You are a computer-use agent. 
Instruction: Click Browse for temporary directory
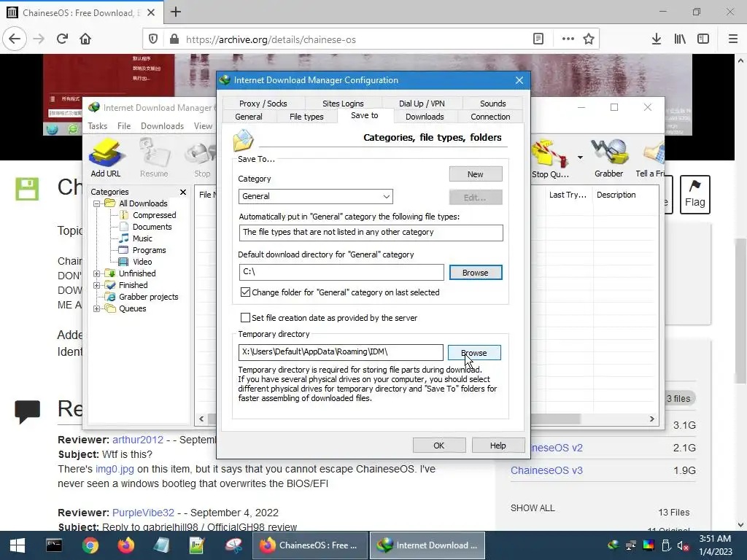pos(474,353)
